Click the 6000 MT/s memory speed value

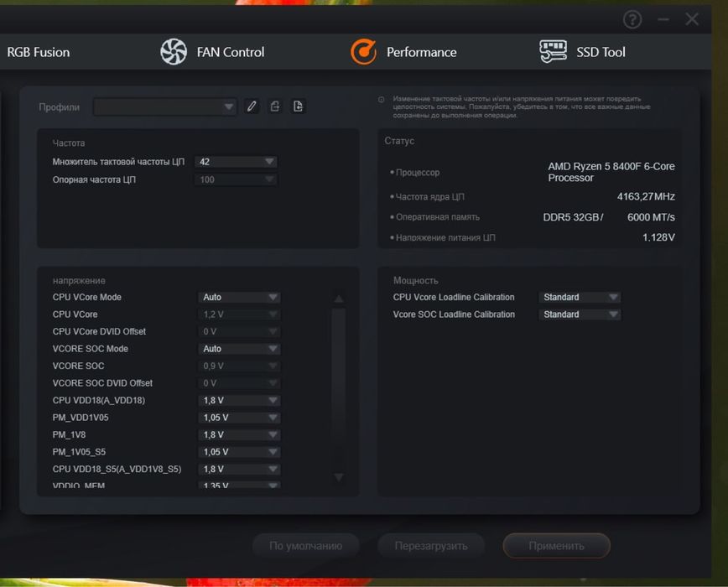point(651,216)
